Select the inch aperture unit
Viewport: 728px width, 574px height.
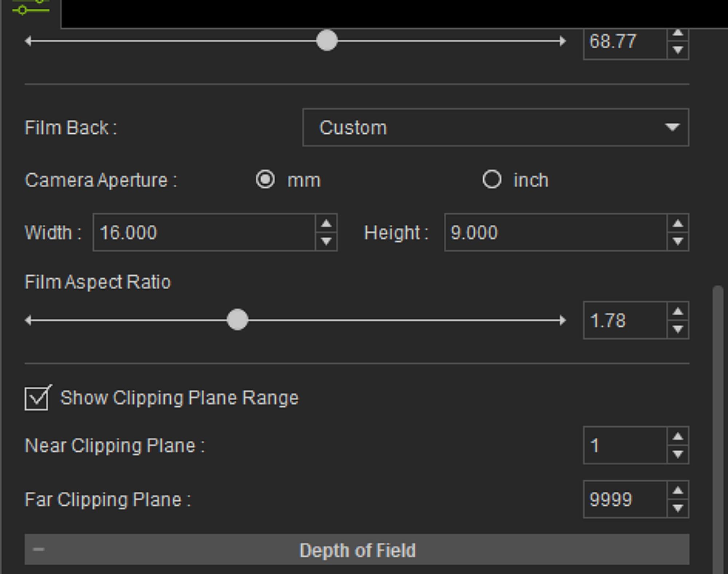(492, 180)
